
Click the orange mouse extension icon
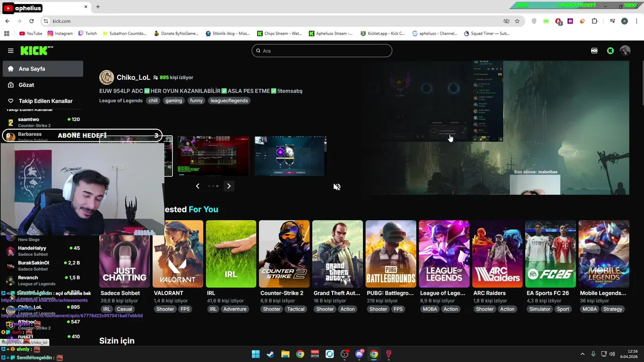click(x=582, y=21)
